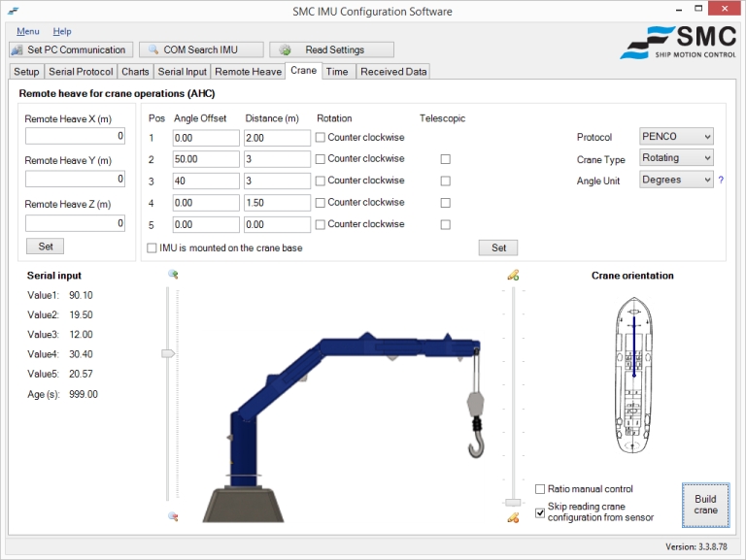Click Set button under Remote Heave Z

click(x=46, y=247)
